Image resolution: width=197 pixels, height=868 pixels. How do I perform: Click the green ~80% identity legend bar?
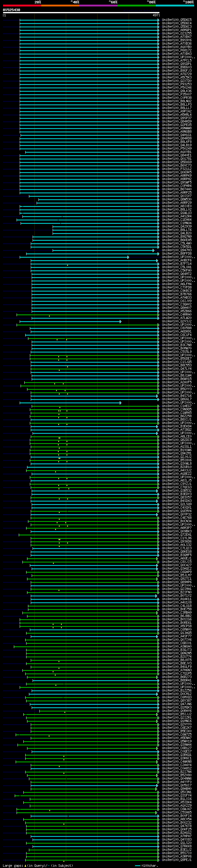click(x=137, y=6)
